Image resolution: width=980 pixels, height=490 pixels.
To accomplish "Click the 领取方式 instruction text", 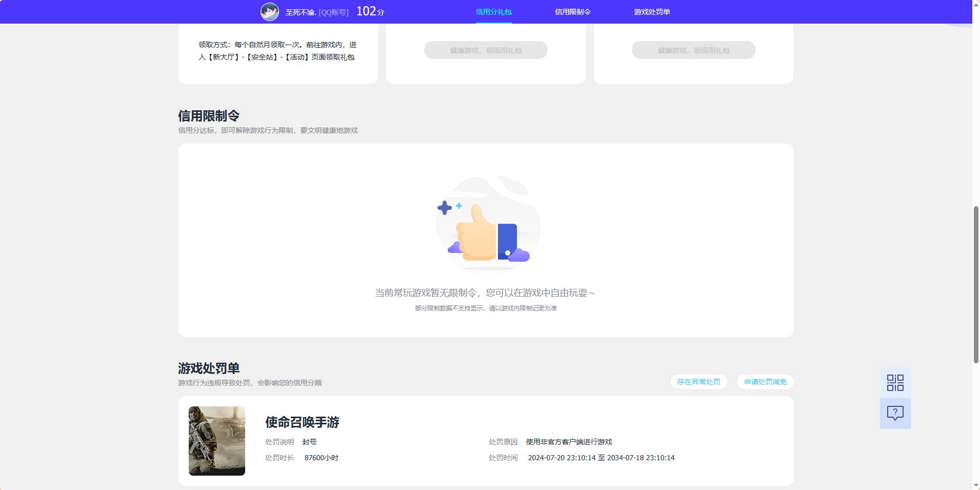I will point(277,51).
